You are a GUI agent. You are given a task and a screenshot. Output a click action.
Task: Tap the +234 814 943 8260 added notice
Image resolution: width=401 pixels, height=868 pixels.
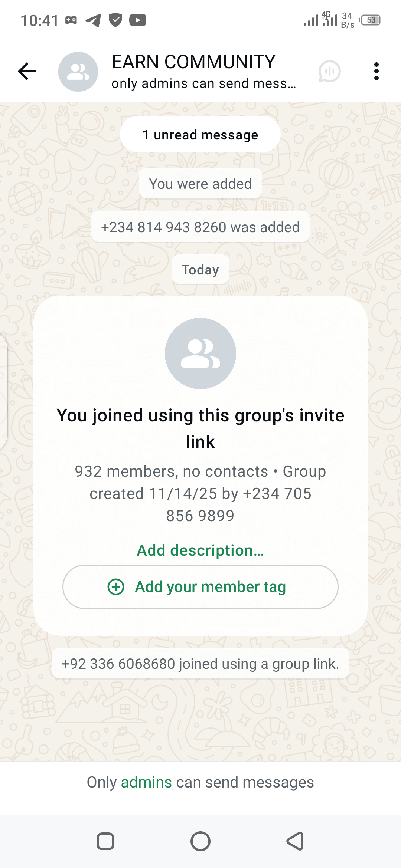(x=200, y=227)
